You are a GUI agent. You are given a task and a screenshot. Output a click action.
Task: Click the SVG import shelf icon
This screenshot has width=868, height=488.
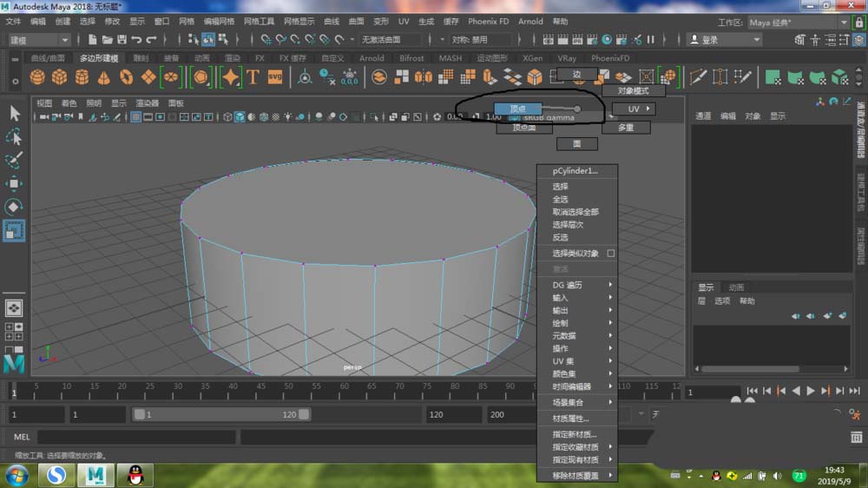(x=275, y=76)
